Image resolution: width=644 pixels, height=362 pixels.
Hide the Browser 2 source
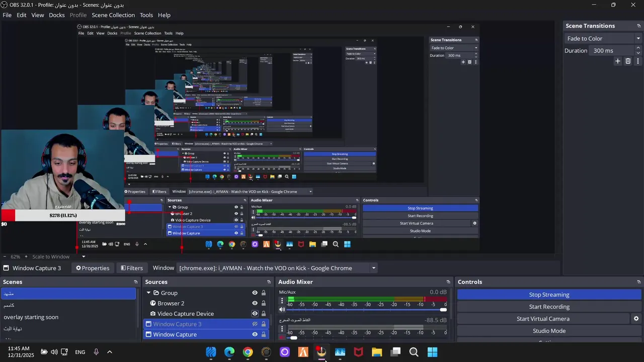point(255,303)
